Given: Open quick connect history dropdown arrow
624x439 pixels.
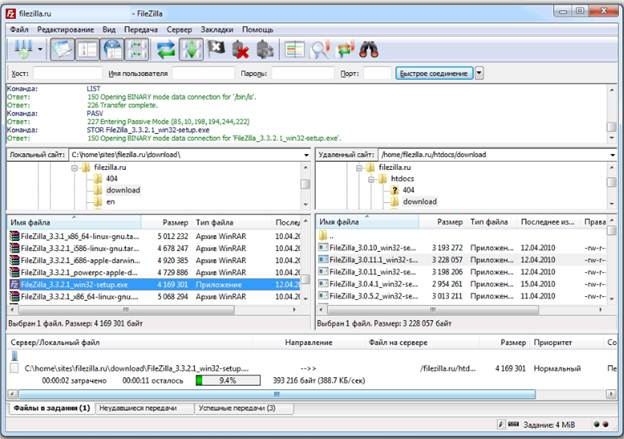Looking at the screenshot, I should coord(479,73).
